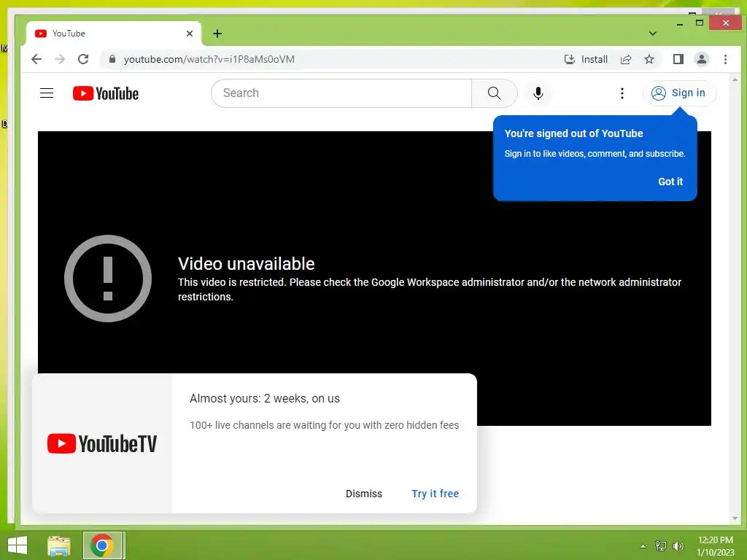This screenshot has height=560, width=747.
Task: Click 'Video unavailable' heading text
Action: 247,263
